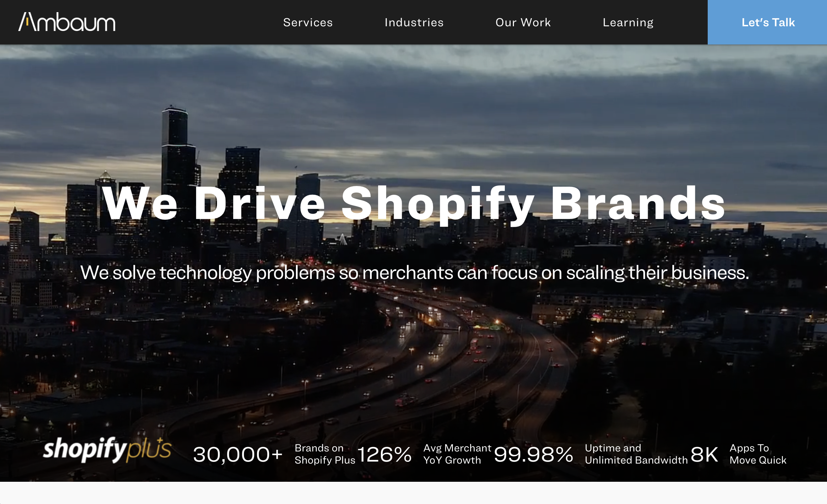Click the 30,000+ statistic number

(238, 454)
